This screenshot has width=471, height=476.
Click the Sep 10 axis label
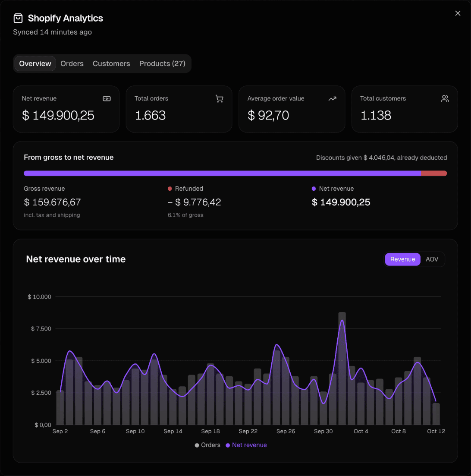click(135, 432)
